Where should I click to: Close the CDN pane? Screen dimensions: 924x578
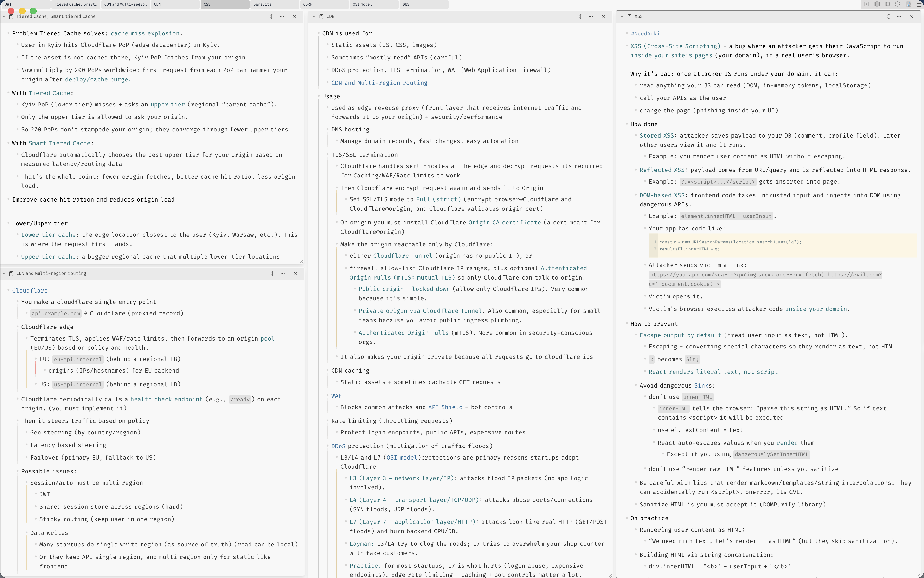click(604, 16)
